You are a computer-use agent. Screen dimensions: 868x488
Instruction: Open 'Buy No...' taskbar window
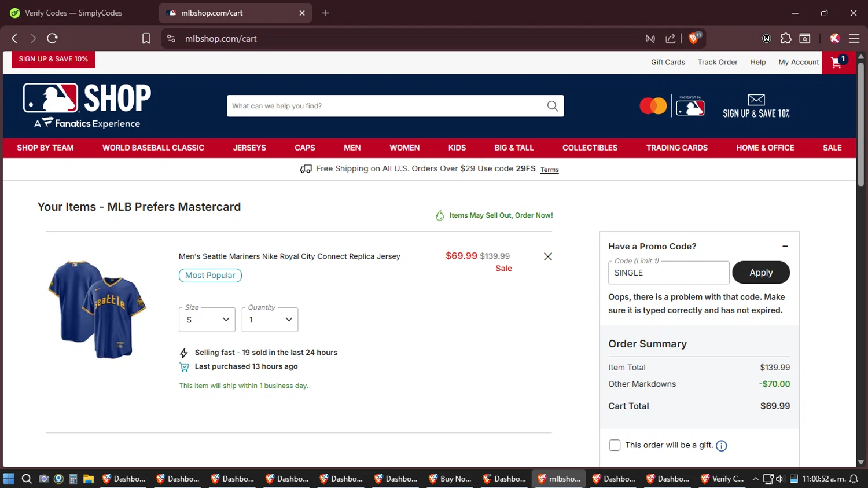450,479
